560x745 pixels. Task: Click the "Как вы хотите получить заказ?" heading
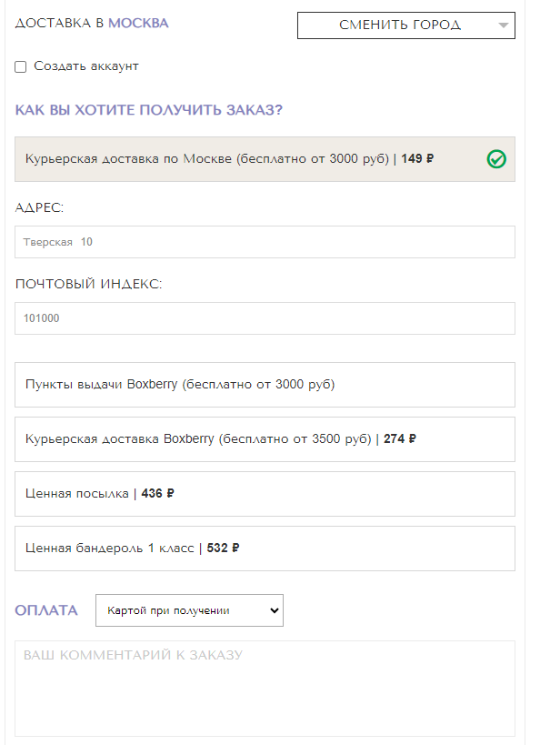click(x=148, y=110)
